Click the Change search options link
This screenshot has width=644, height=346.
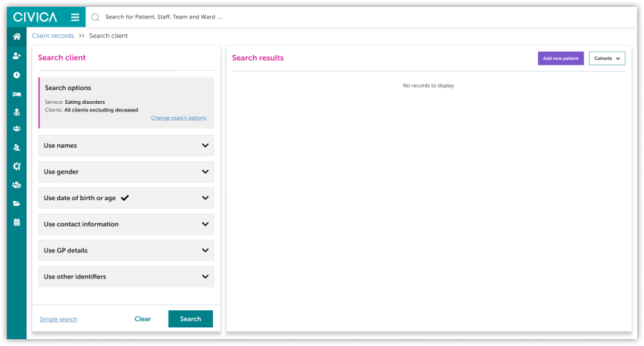click(x=178, y=118)
